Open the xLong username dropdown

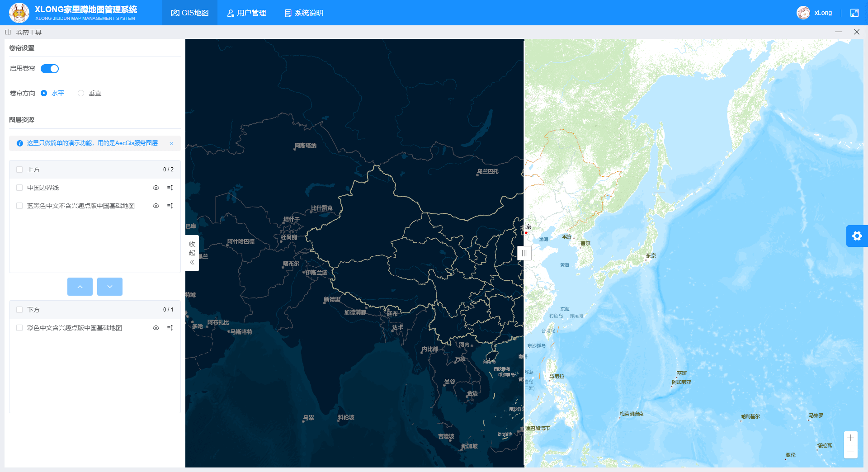click(x=823, y=13)
